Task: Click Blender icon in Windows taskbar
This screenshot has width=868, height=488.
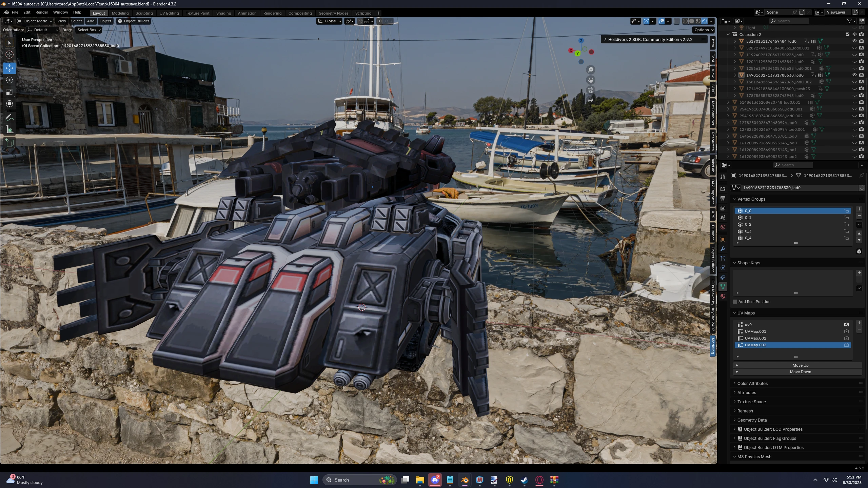Action: pos(465,480)
